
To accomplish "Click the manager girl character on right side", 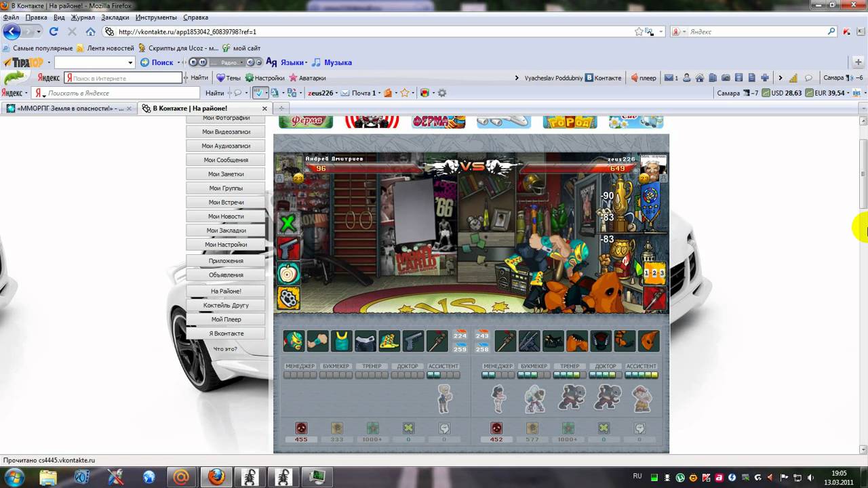I will coord(498,399).
